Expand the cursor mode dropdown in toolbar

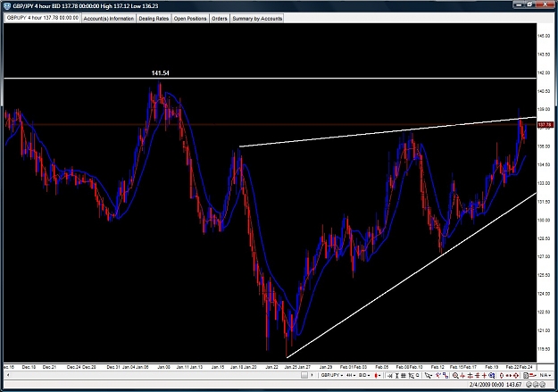pos(429,375)
